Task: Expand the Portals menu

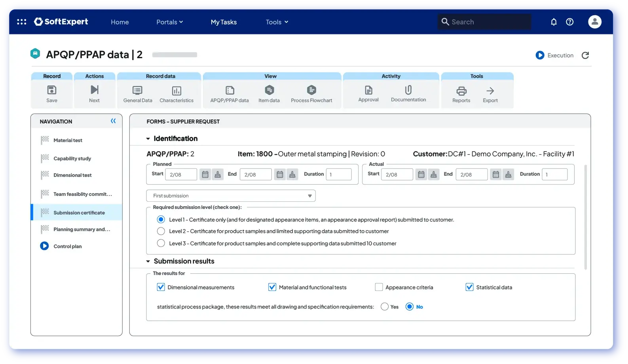Action: pyautogui.click(x=170, y=22)
